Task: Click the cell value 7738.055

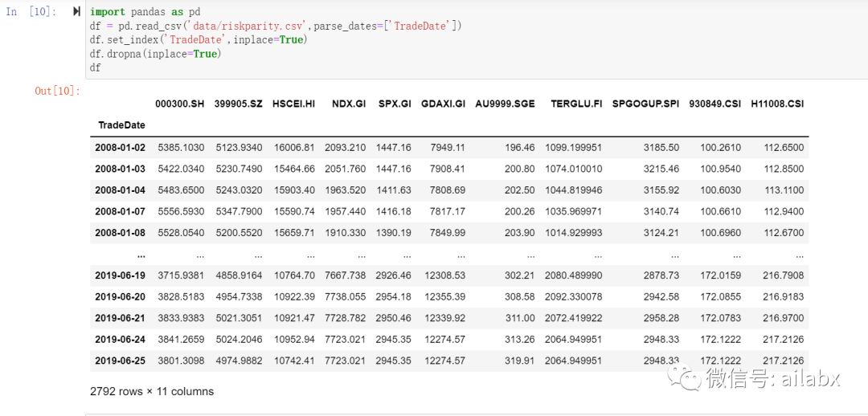Action: 346,296
